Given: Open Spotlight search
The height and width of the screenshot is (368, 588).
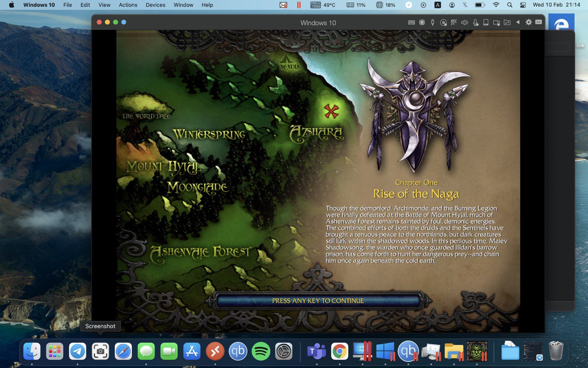Looking at the screenshot, I should pyautogui.click(x=509, y=5).
